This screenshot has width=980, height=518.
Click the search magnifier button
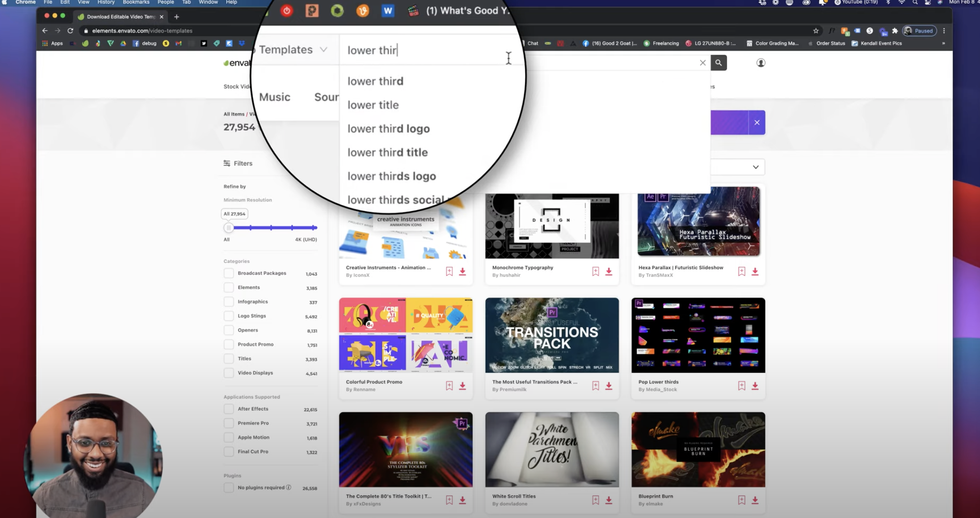pyautogui.click(x=718, y=62)
